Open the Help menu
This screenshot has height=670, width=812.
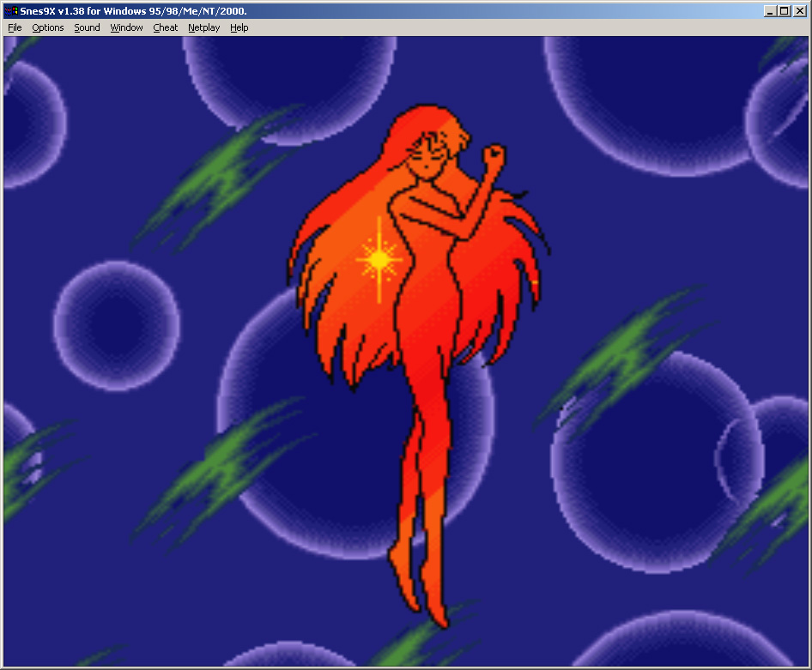[239, 28]
